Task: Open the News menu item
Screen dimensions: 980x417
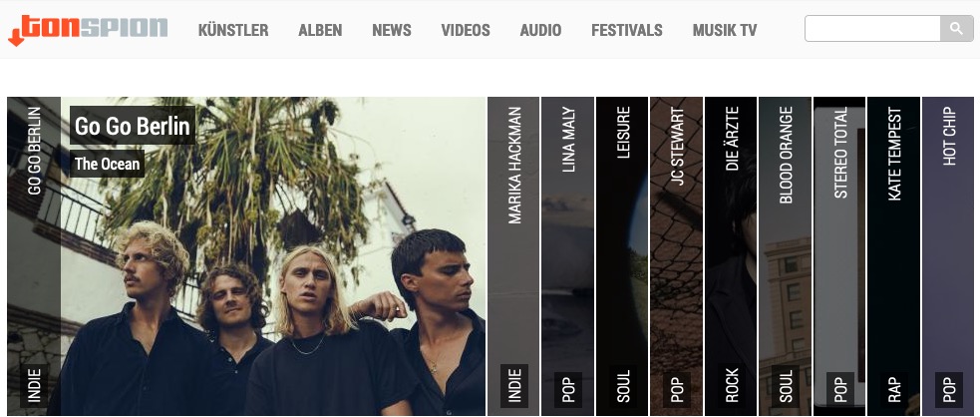Action: point(391,30)
